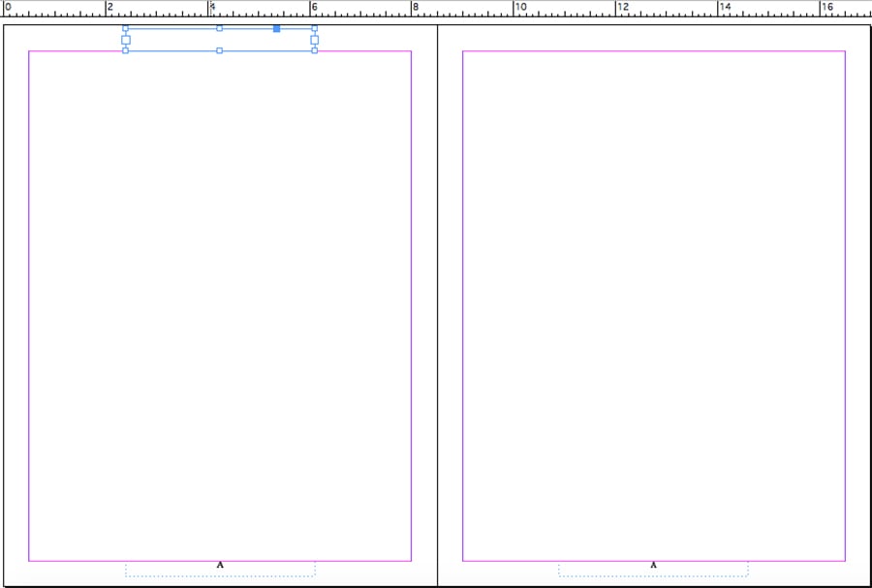The image size is (872, 588).
Task: Click the top-left corner handle of the selected frame
Action: coord(125,29)
